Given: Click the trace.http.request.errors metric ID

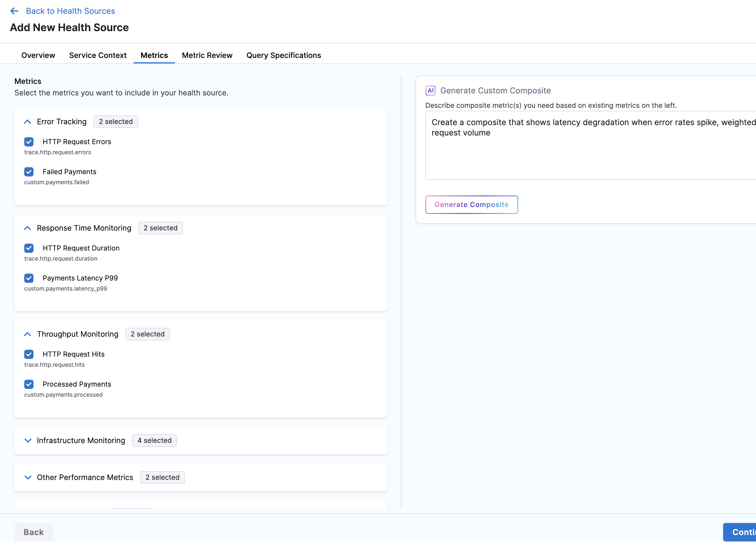Looking at the screenshot, I should pos(57,152).
